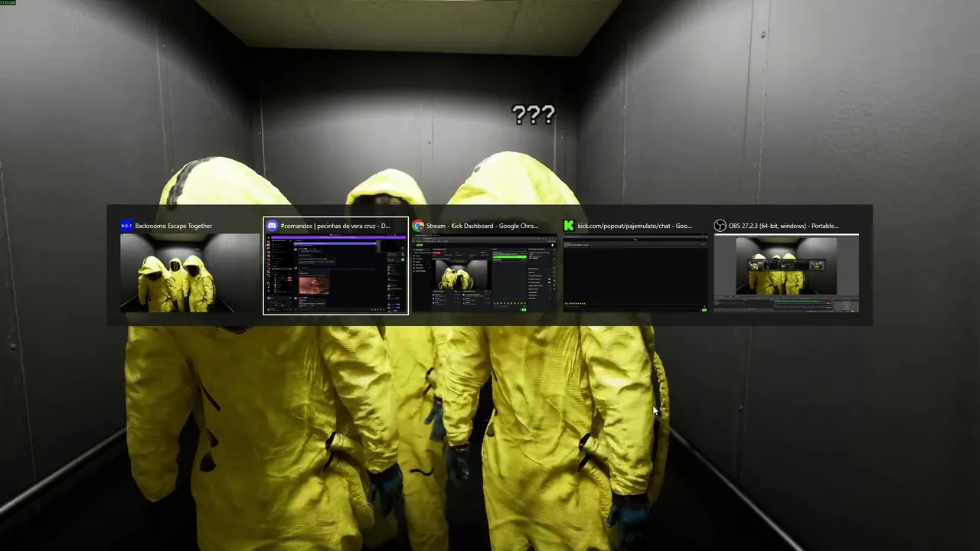Click the '#comandos | pecinhas de vera cruz' title

(x=335, y=226)
